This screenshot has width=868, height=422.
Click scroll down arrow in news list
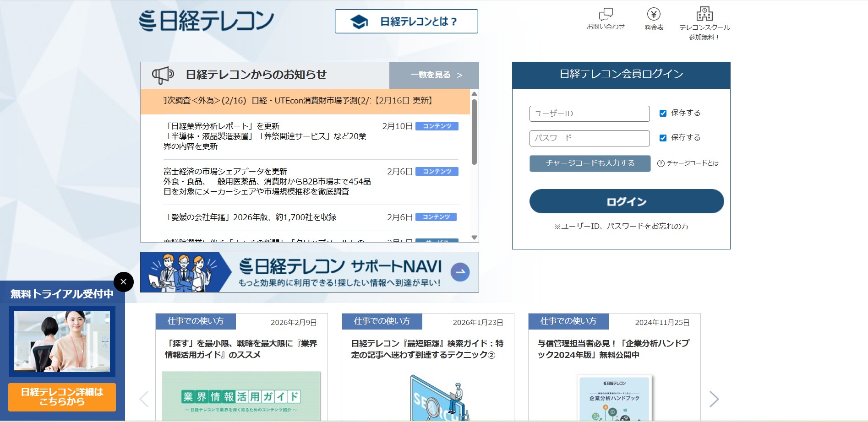[x=474, y=238]
